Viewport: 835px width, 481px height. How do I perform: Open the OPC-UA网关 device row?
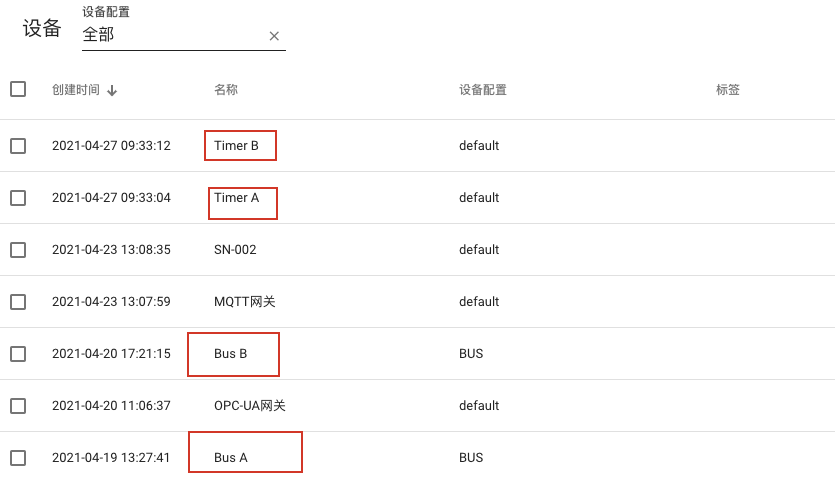coord(418,406)
